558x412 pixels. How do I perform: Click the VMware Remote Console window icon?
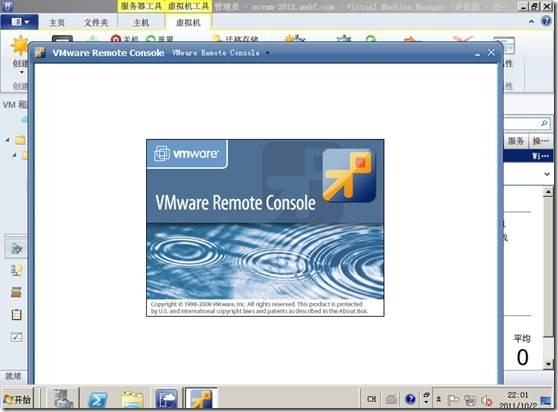(x=40, y=52)
